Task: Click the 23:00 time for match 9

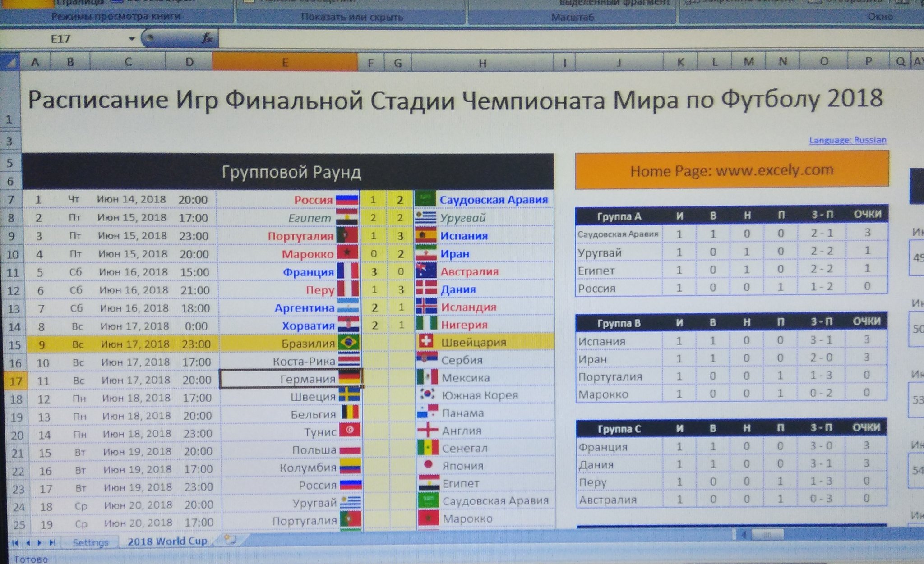Action: pyautogui.click(x=196, y=344)
